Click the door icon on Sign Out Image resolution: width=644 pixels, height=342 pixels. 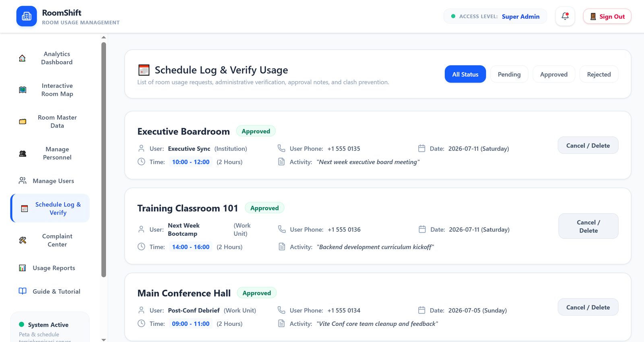pyautogui.click(x=593, y=17)
